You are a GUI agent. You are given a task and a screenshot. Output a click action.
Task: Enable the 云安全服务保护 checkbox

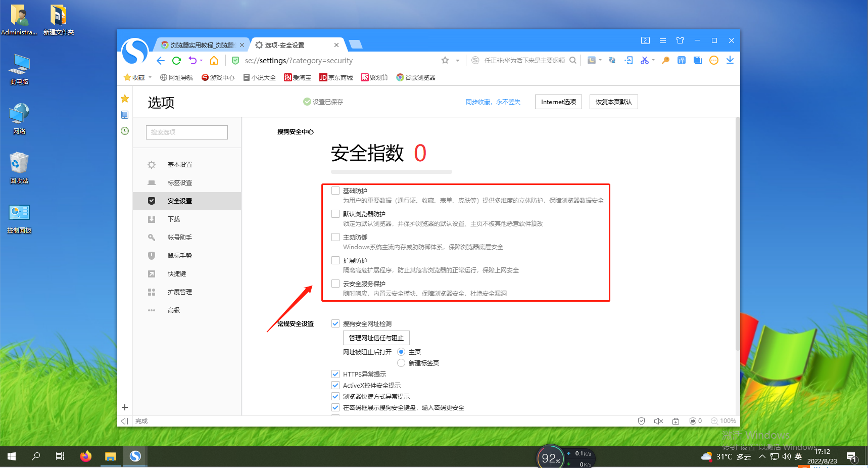pos(335,284)
